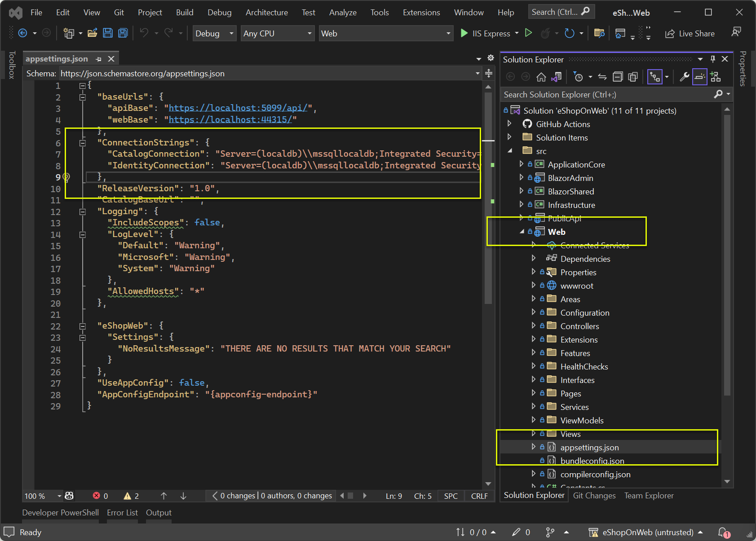Click the add class diagram icon in Solution Explorer

click(716, 77)
